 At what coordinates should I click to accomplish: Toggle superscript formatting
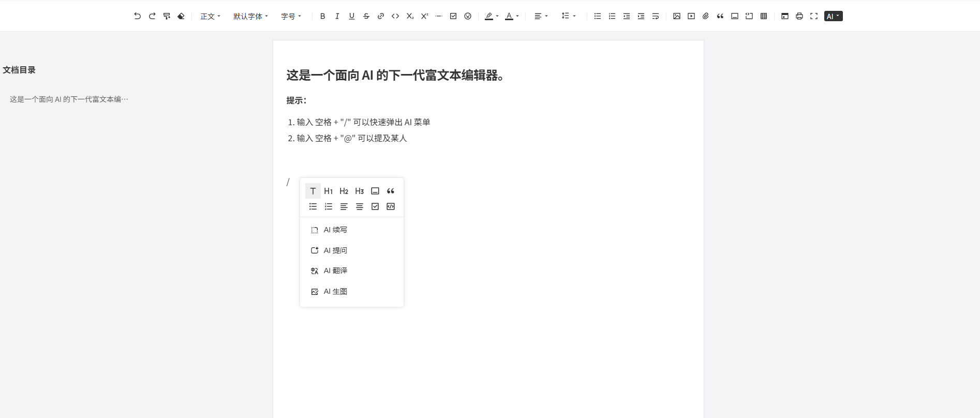click(x=424, y=16)
